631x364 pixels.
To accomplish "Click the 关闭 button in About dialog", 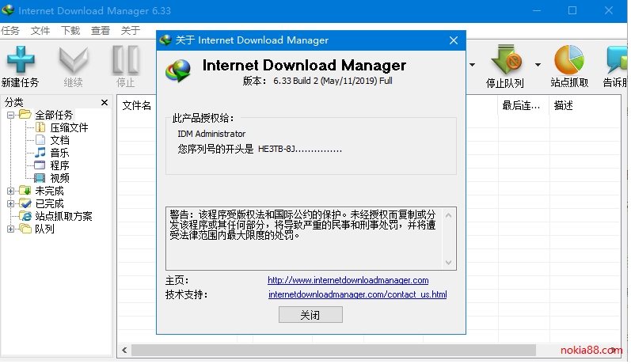I will click(310, 315).
